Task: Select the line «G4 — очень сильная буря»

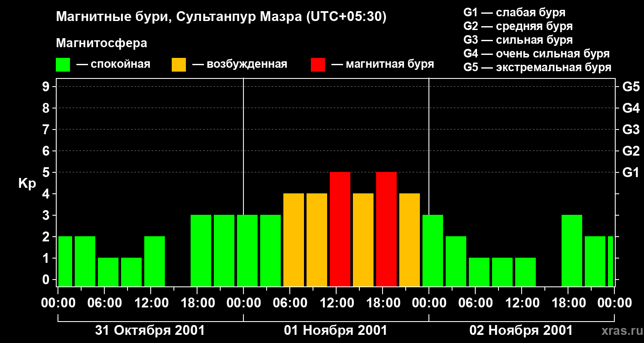Action: tap(537, 54)
